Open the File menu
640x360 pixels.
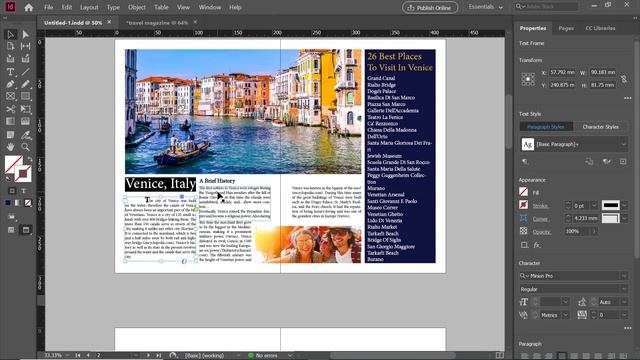(x=49, y=7)
